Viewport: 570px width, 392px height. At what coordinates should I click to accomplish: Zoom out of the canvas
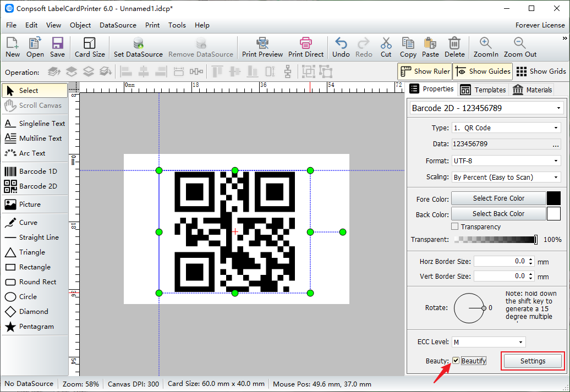click(x=520, y=47)
